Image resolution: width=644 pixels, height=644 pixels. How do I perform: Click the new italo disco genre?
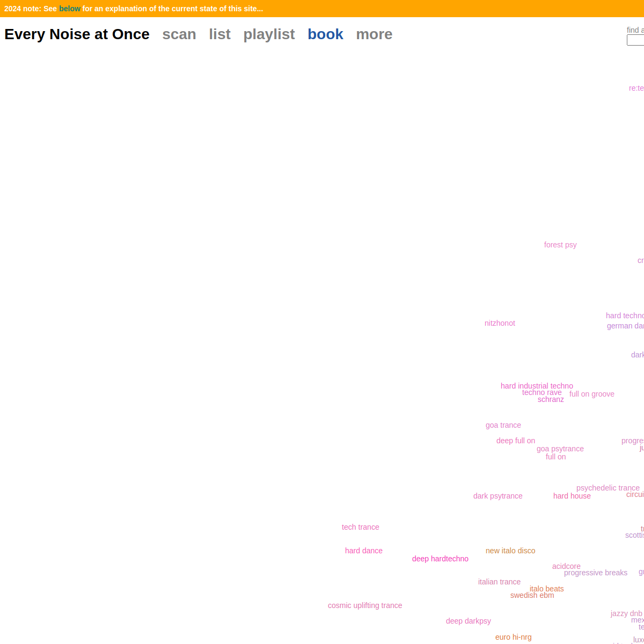coord(510,551)
